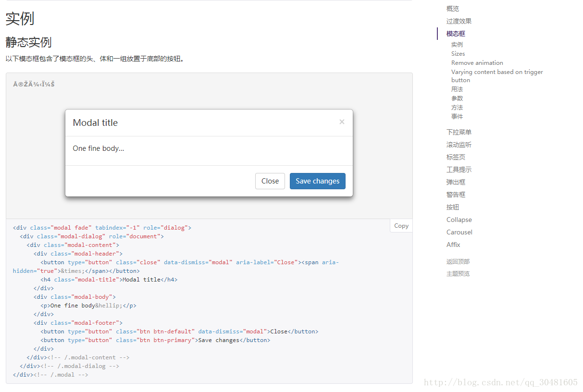Select 下拉菜单 in the sidebar
This screenshot has width=583, height=392.
(x=459, y=132)
